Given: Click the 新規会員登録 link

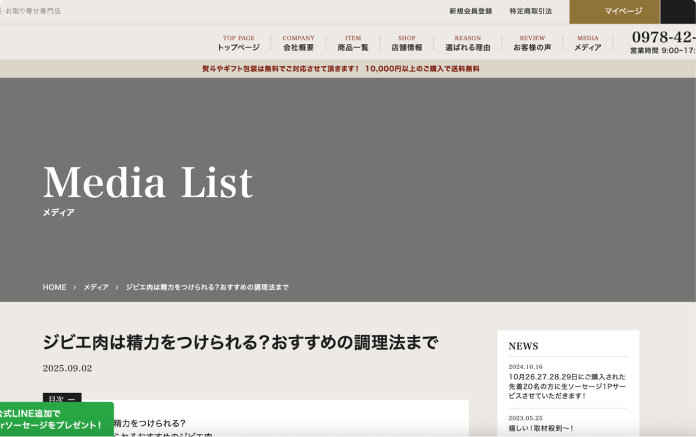Looking at the screenshot, I should (470, 11).
